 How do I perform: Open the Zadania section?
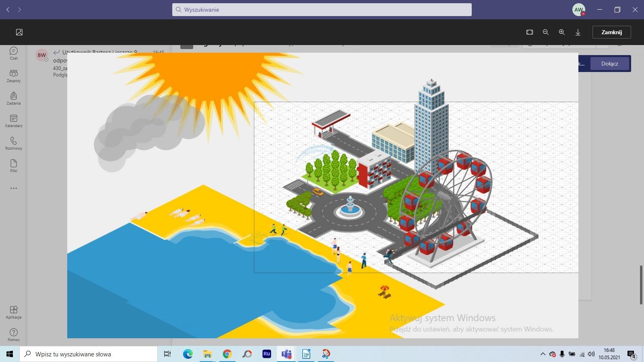[14, 99]
